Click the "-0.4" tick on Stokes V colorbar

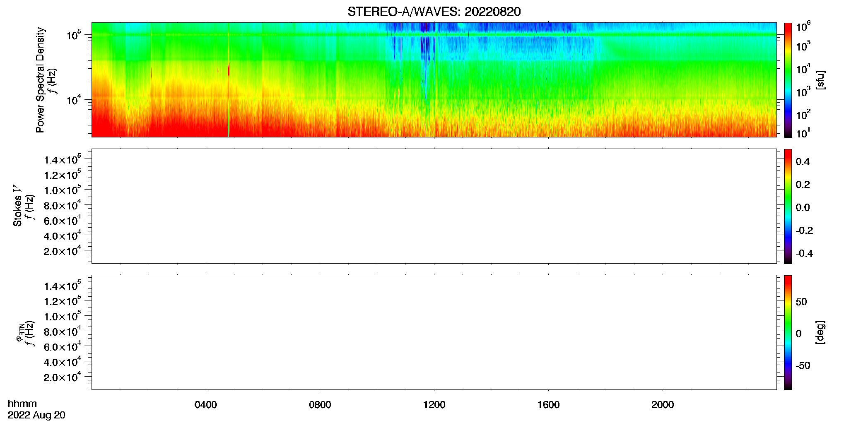pos(804,253)
